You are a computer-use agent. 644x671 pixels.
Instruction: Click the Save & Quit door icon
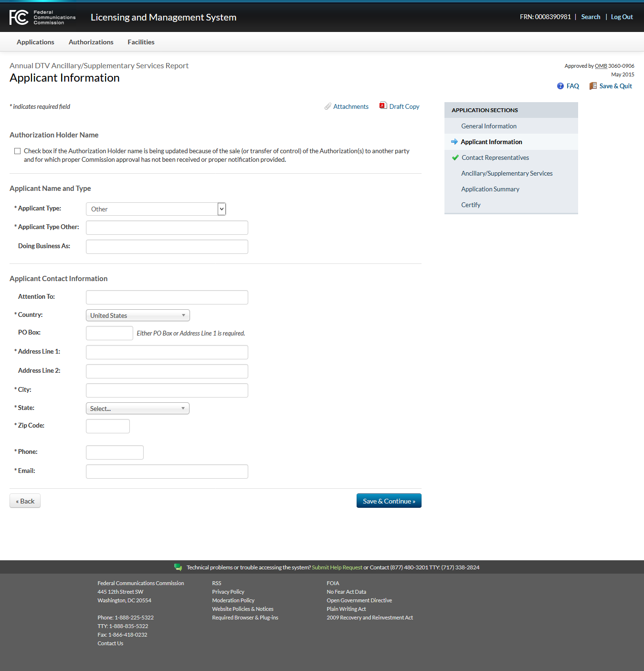[x=593, y=86]
